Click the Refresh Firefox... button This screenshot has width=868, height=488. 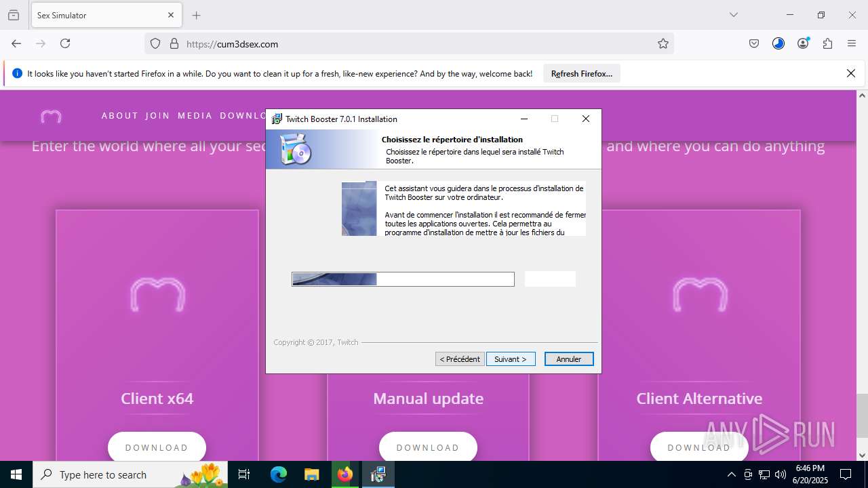coord(582,73)
